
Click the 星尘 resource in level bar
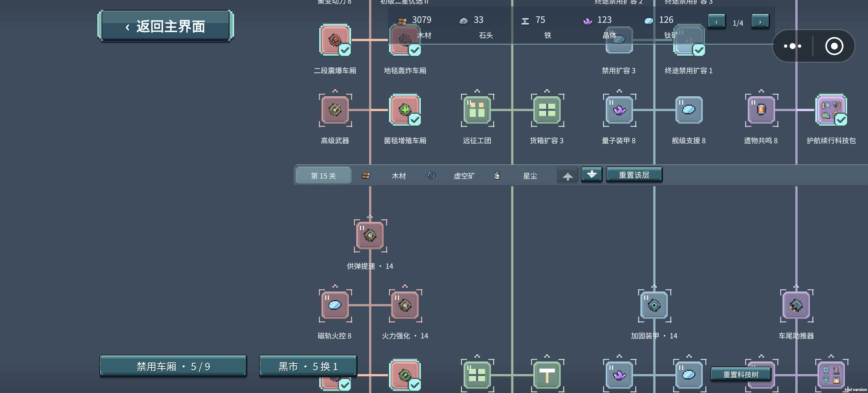530,176
